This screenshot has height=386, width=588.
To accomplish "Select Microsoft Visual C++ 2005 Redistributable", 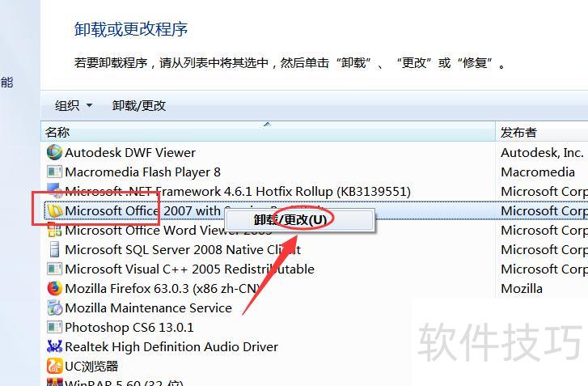I will coord(189,269).
